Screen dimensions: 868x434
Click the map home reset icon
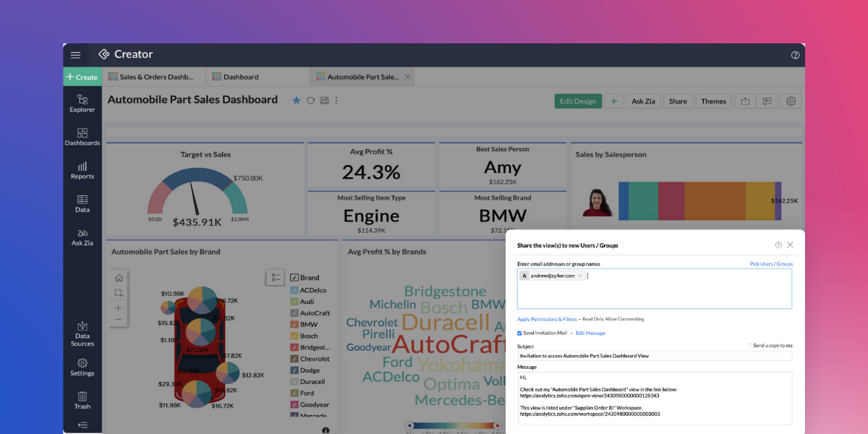[119, 278]
